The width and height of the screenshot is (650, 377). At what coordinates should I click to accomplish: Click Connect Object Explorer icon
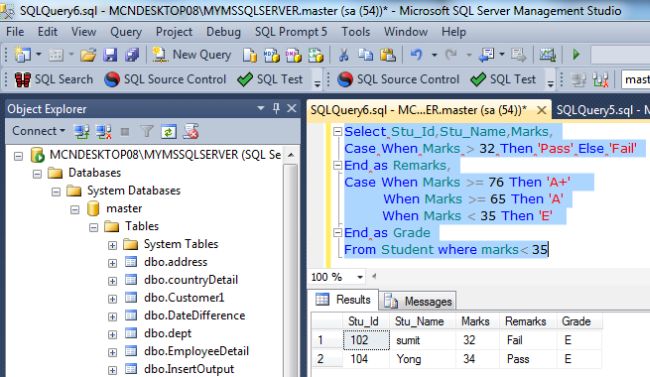(x=82, y=132)
